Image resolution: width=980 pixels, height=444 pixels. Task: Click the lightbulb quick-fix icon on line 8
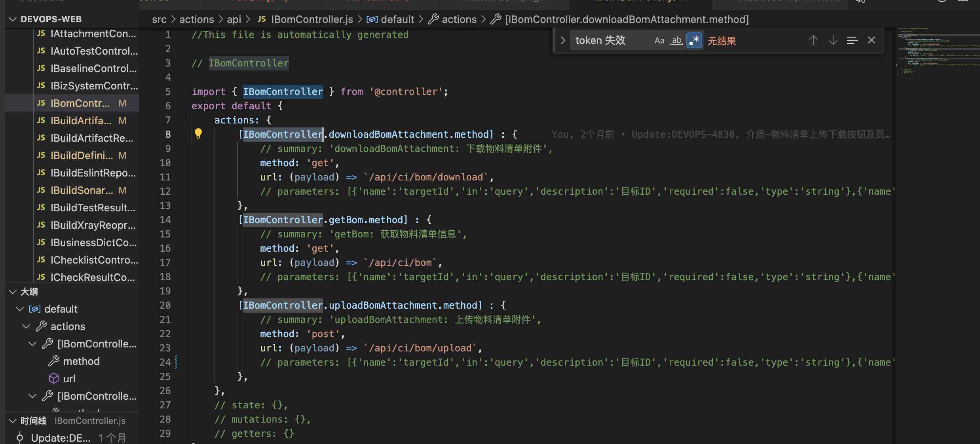[198, 134]
